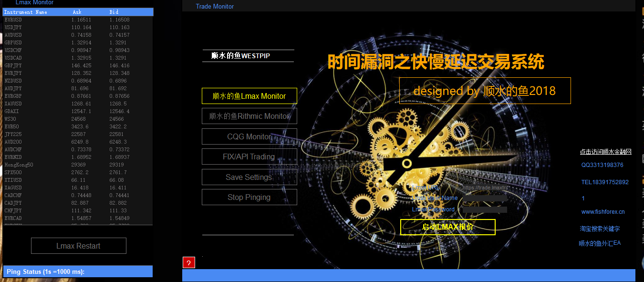
Task: Sort by the Bid column header
Action: (114, 12)
